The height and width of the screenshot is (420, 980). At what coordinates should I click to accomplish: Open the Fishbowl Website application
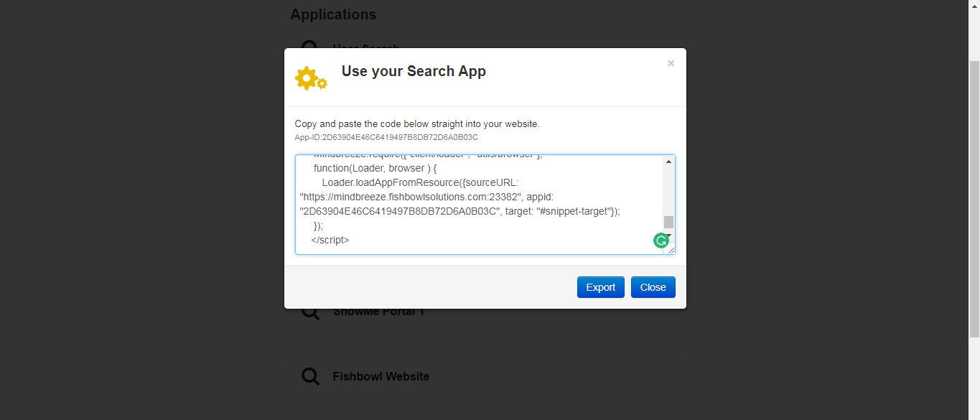click(381, 376)
